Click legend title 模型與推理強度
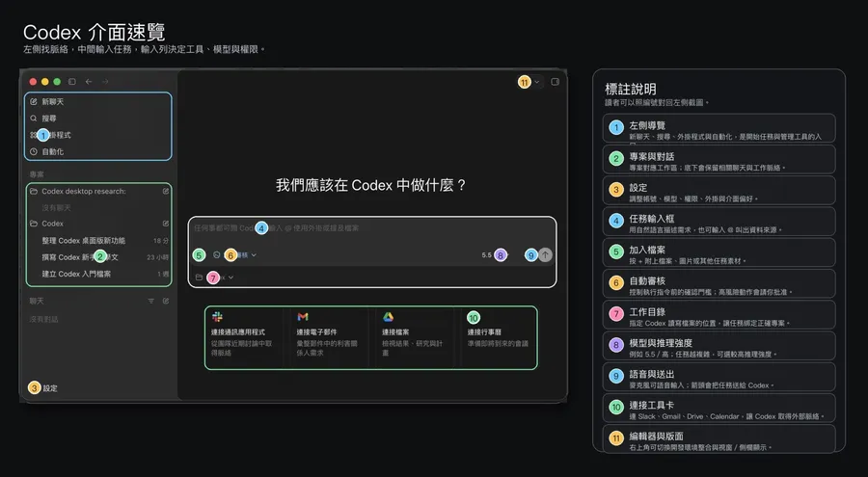This screenshot has width=868, height=477. 661,343
